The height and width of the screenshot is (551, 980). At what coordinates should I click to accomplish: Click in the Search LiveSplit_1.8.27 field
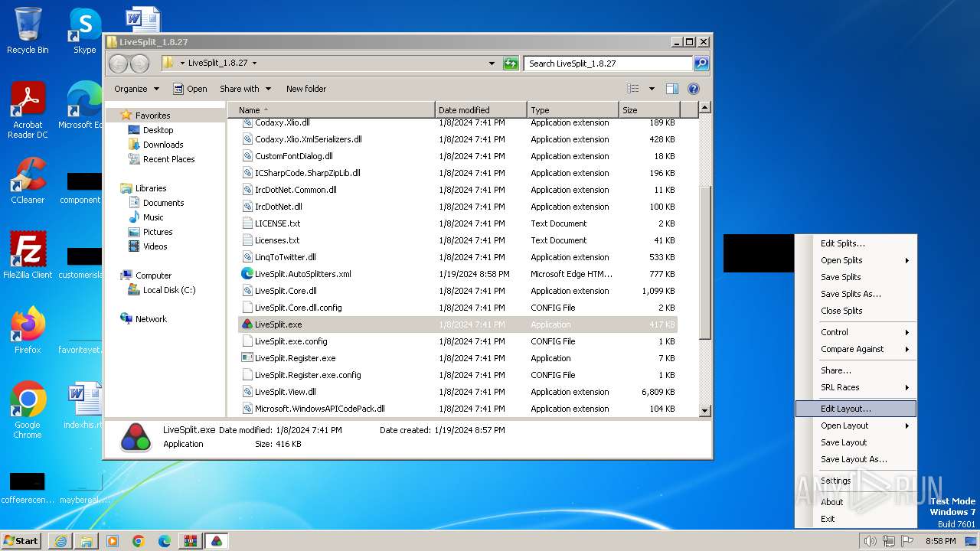point(609,64)
